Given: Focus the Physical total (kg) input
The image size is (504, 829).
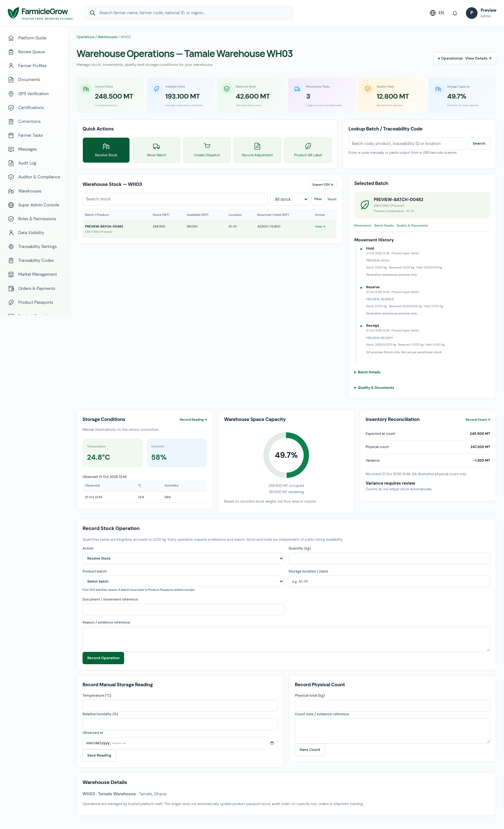Looking at the screenshot, I should [392, 705].
